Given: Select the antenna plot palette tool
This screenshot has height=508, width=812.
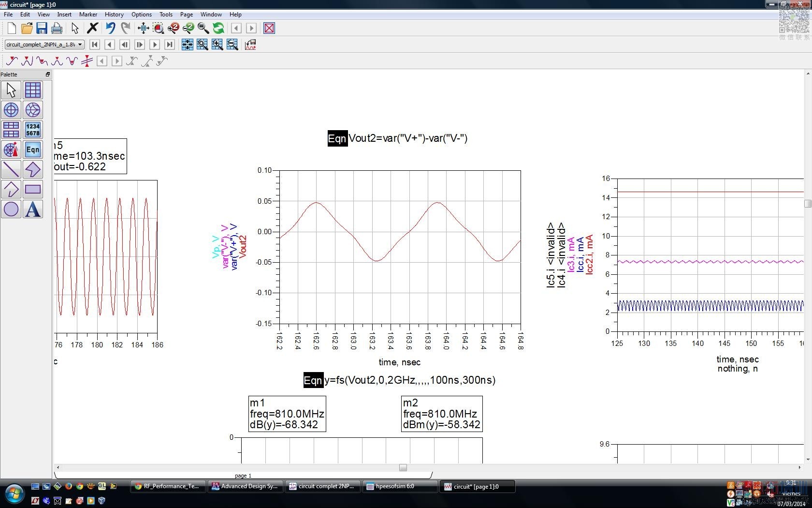Looking at the screenshot, I should tap(11, 149).
